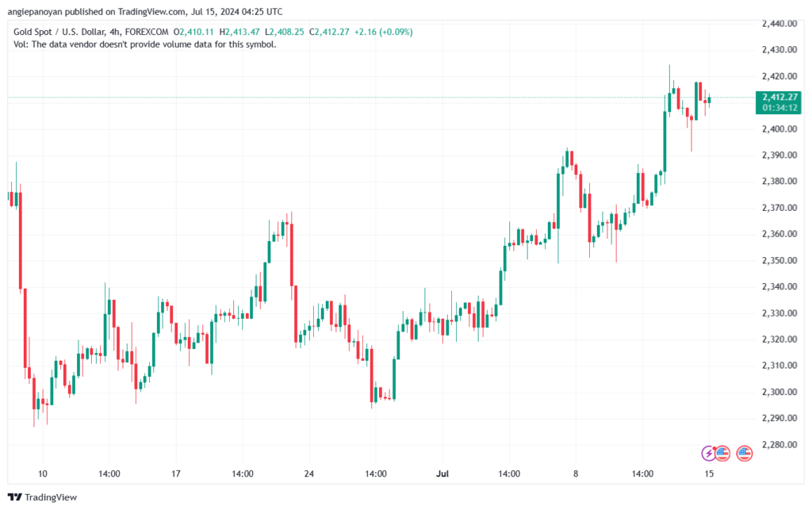
Task: Click the TradingView logo icon
Action: (15, 497)
